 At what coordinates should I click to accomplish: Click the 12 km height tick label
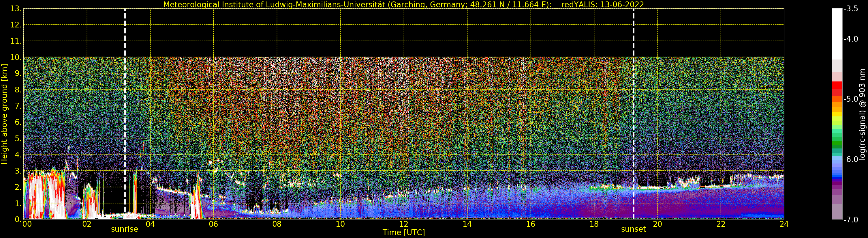[16, 25]
